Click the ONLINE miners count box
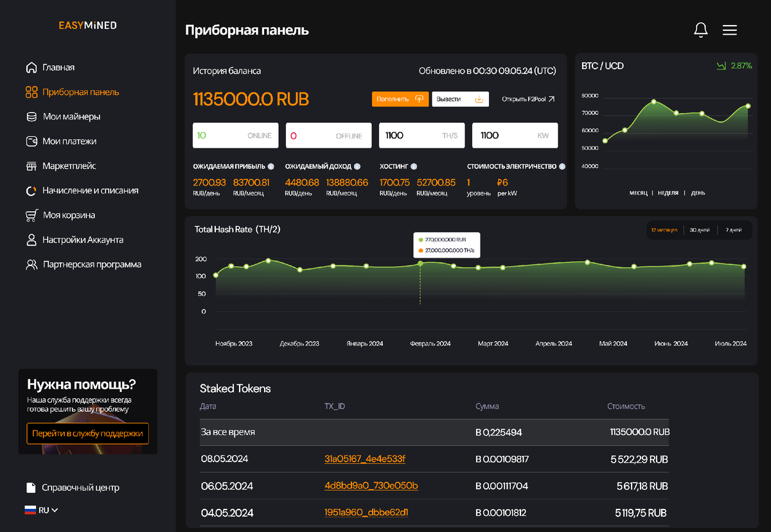 [236, 136]
